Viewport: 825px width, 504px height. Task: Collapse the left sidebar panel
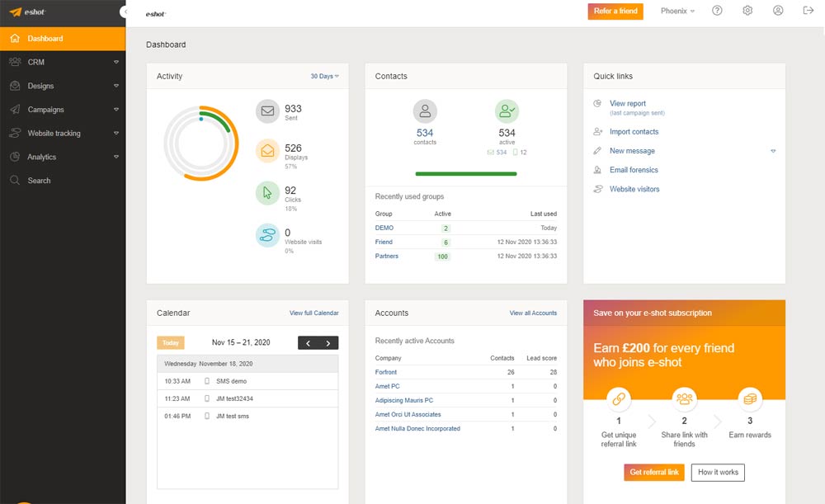tap(123, 12)
